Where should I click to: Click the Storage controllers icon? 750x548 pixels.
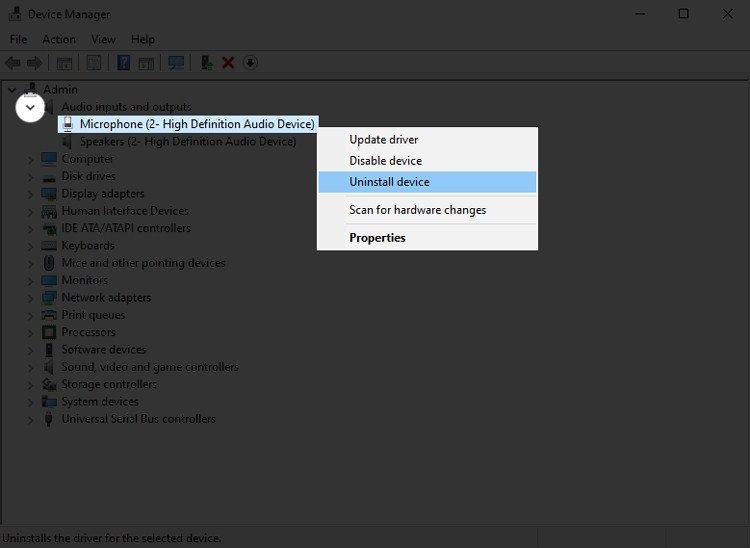[49, 384]
